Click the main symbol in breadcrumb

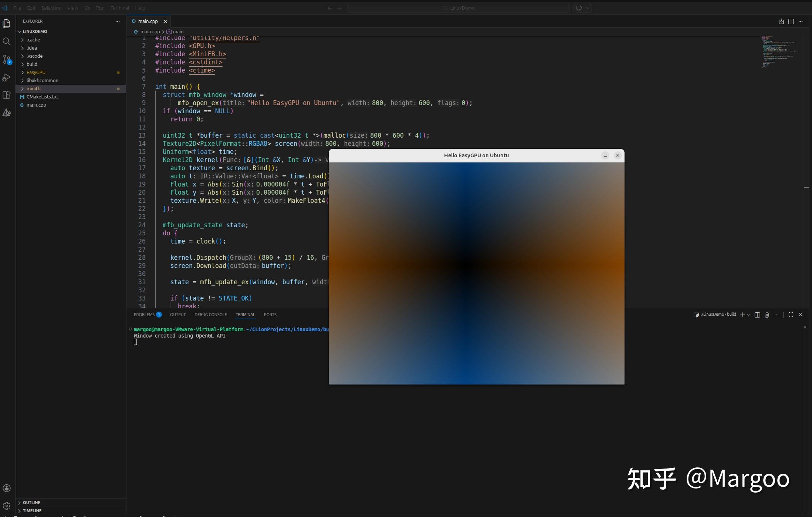(x=175, y=31)
